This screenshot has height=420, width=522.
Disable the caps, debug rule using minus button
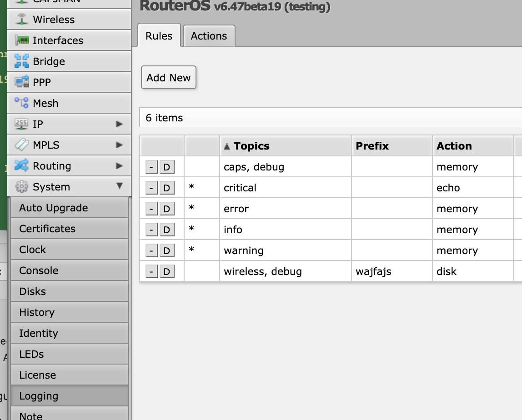(151, 167)
